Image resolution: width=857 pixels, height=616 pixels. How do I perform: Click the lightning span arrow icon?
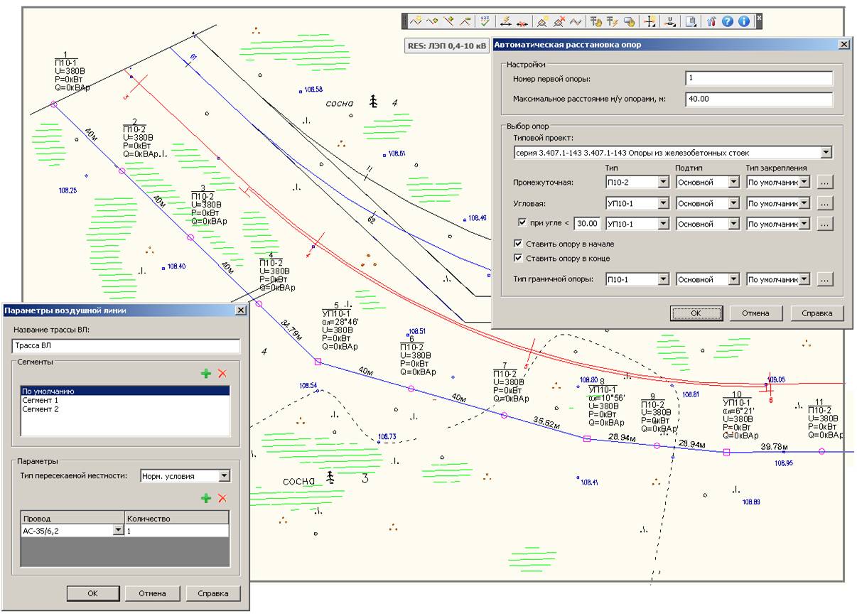tap(506, 21)
